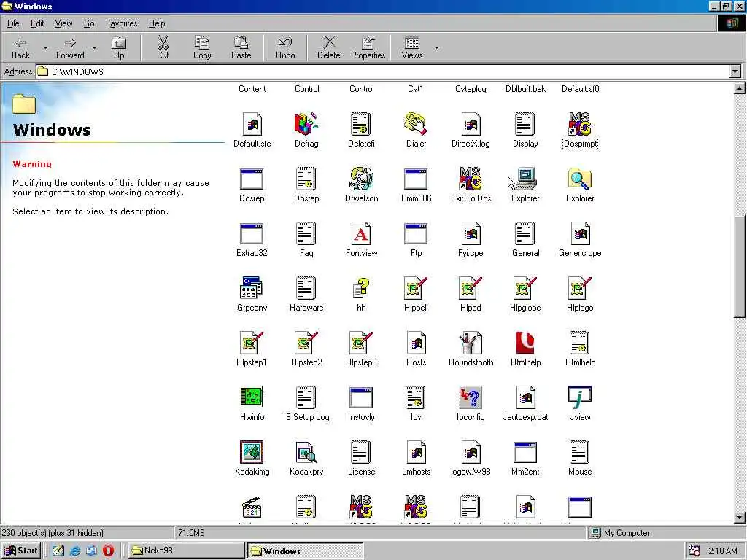Select the Mm2ent icon

tap(525, 452)
